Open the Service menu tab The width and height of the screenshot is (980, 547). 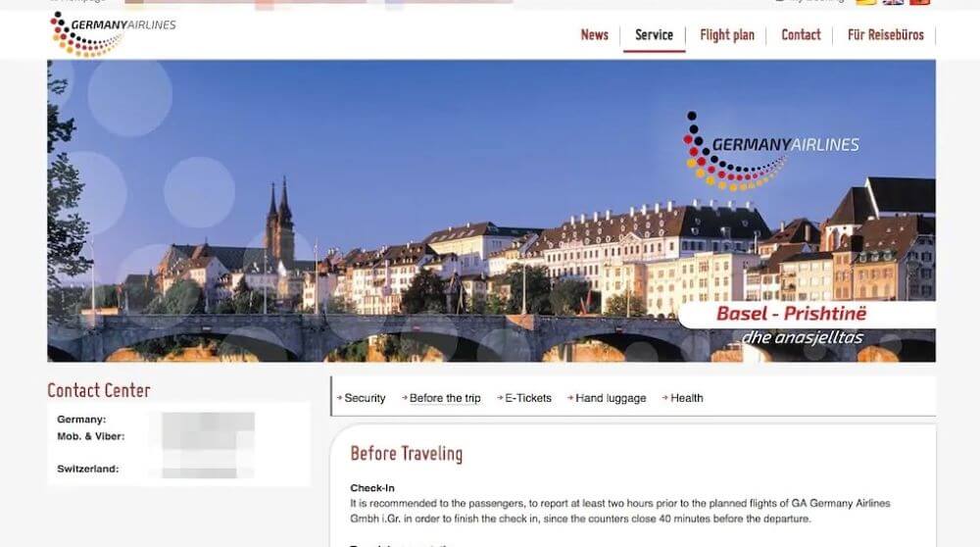coord(654,35)
